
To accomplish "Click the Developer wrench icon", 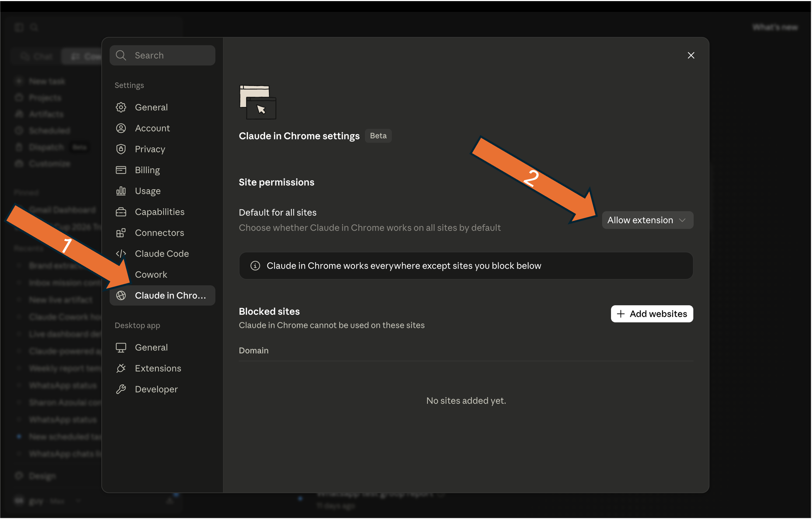I will pyautogui.click(x=121, y=389).
